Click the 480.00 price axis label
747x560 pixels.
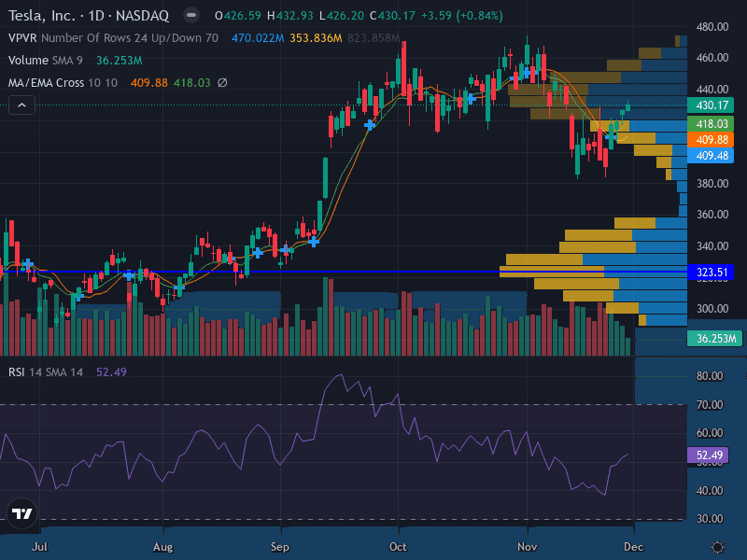(x=712, y=27)
